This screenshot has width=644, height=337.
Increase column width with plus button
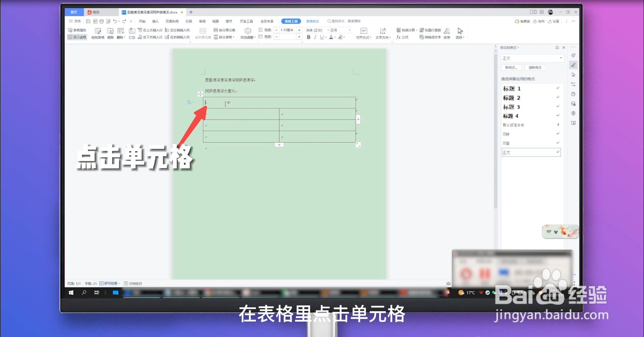(x=299, y=37)
